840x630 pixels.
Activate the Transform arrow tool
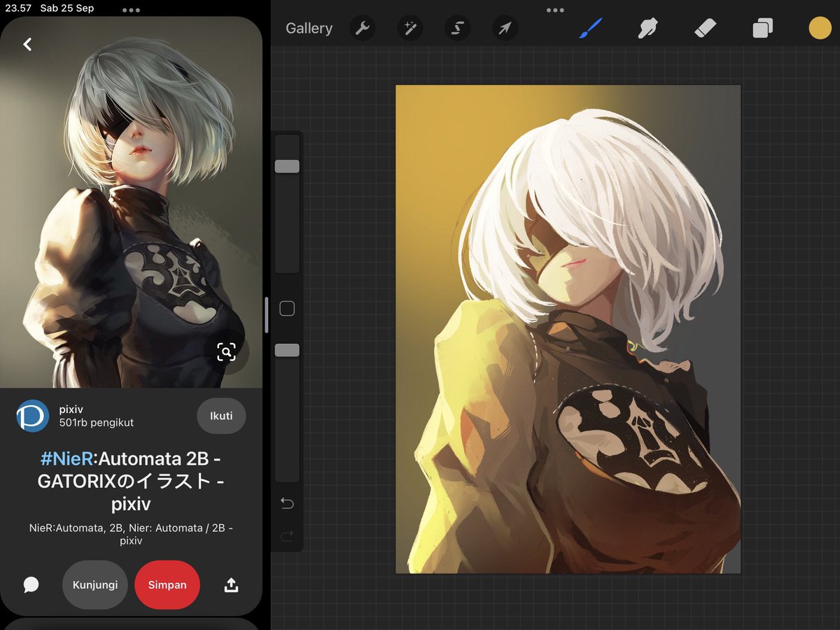505,29
